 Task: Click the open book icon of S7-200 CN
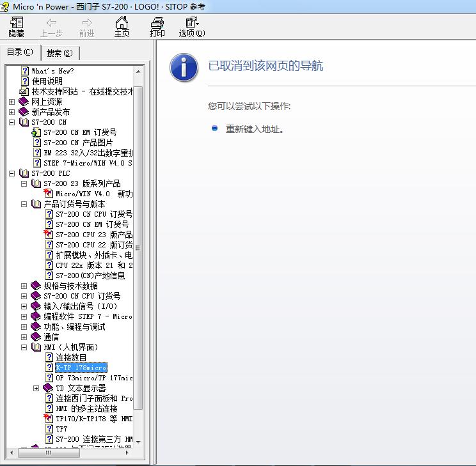(x=24, y=122)
